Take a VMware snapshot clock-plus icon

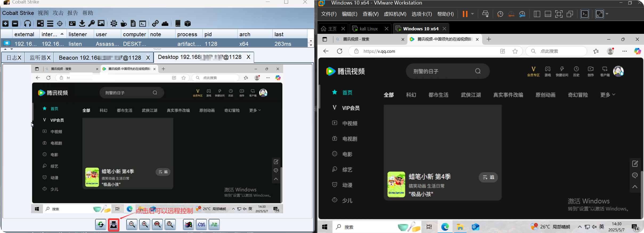pos(500,14)
